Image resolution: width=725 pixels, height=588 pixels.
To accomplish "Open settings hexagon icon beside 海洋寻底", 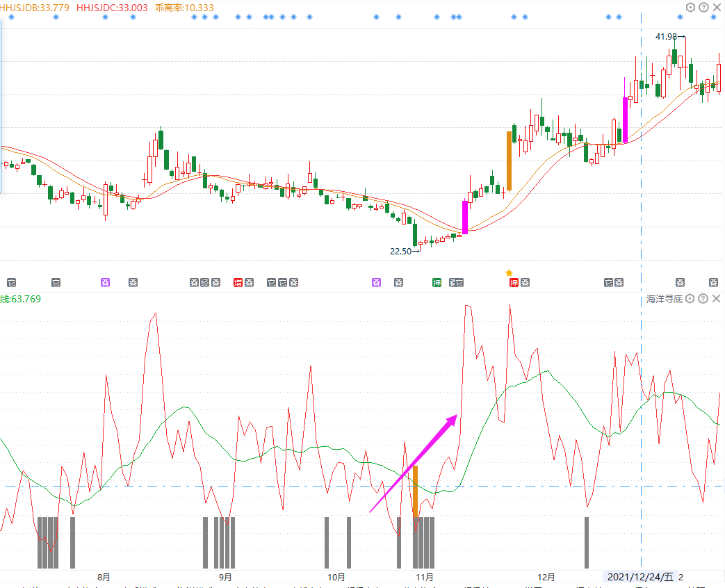I will coord(690,299).
